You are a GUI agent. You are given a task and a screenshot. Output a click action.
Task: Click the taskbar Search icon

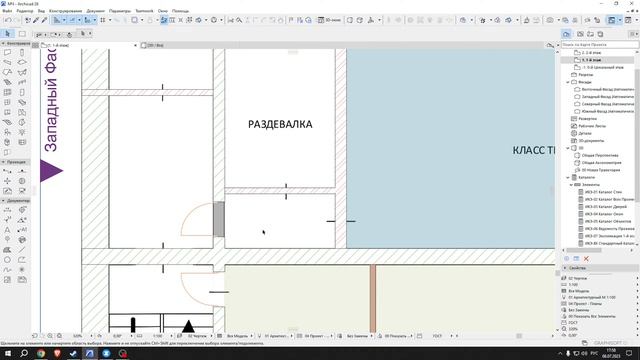point(24,353)
